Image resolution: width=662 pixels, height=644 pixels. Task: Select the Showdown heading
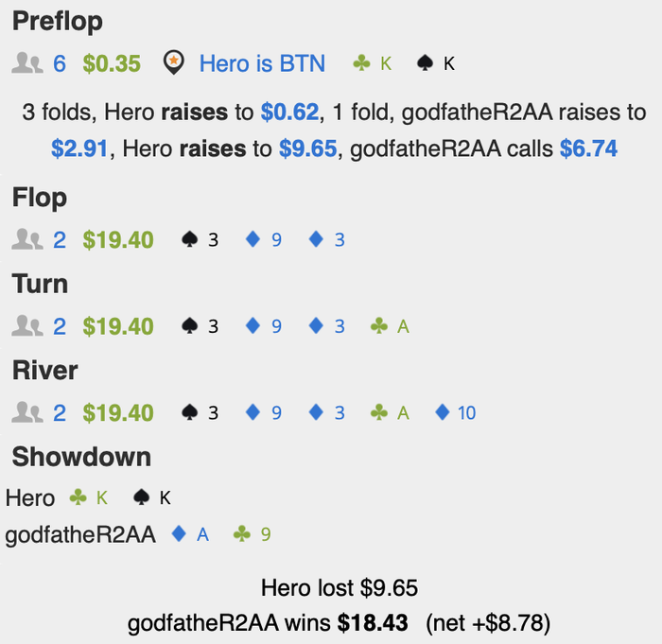click(81, 457)
